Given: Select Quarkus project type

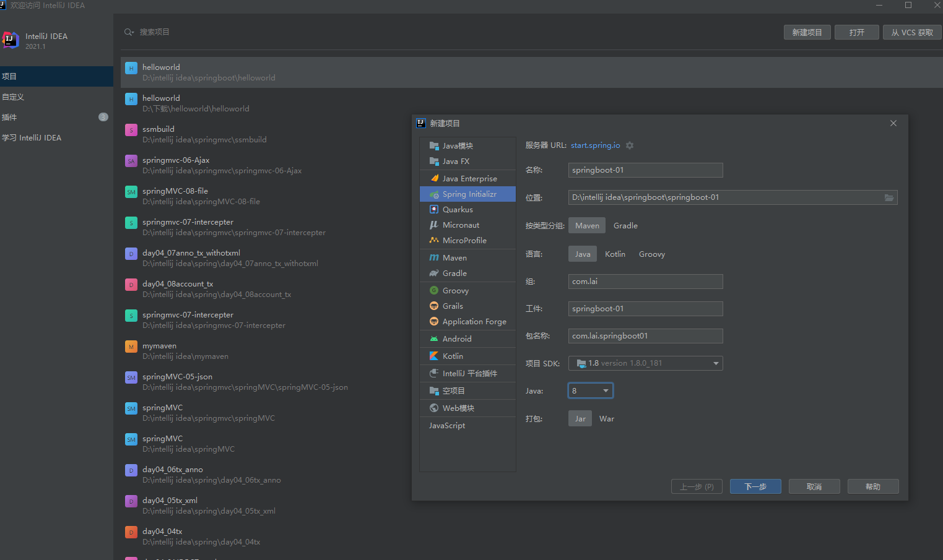Looking at the screenshot, I should coord(467,210).
